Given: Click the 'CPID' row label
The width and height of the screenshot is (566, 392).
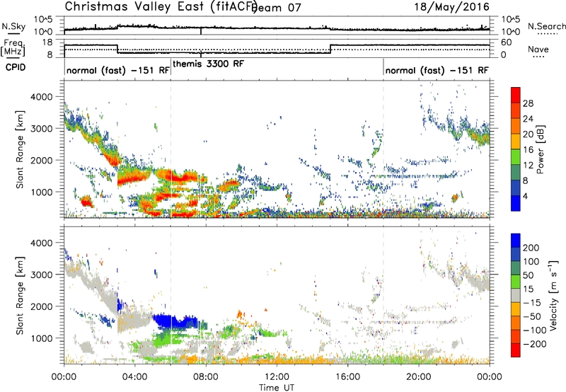Looking at the screenshot, I should (x=16, y=67).
